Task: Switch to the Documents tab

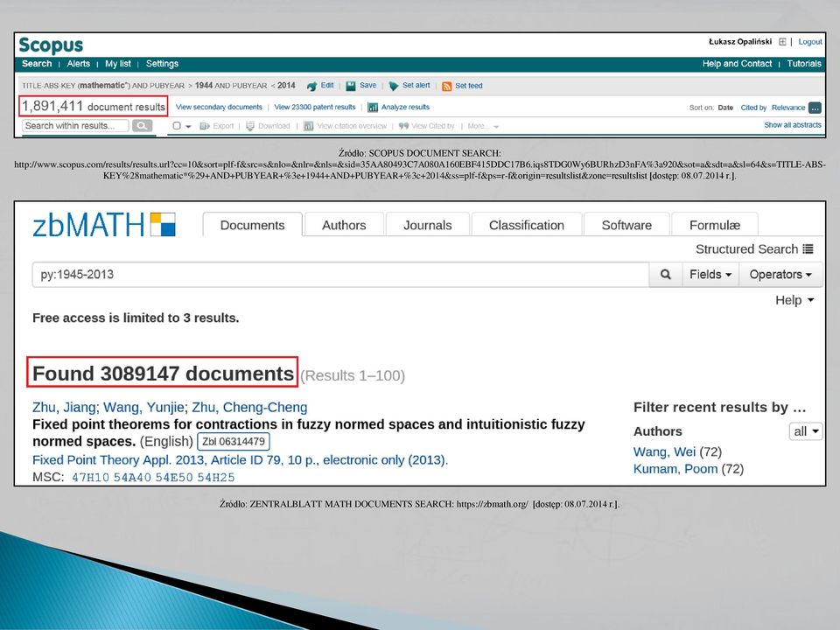Action: (x=252, y=225)
